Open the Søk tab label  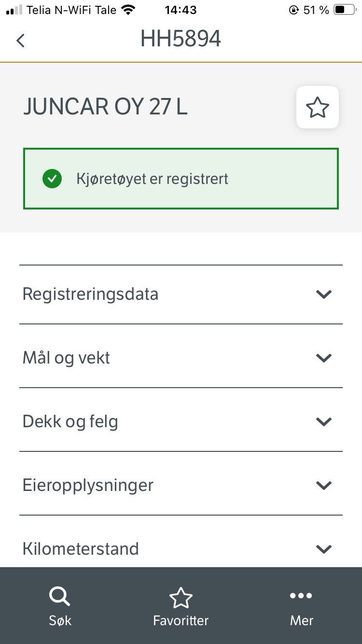[x=60, y=621]
